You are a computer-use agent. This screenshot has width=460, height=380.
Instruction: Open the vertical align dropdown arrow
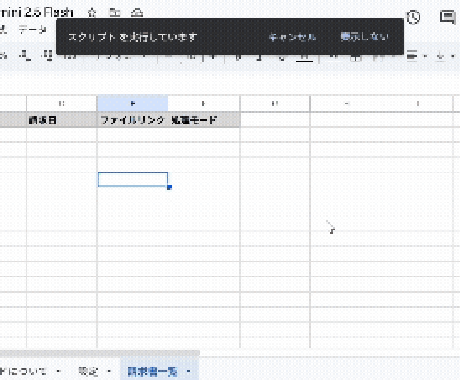point(453,56)
